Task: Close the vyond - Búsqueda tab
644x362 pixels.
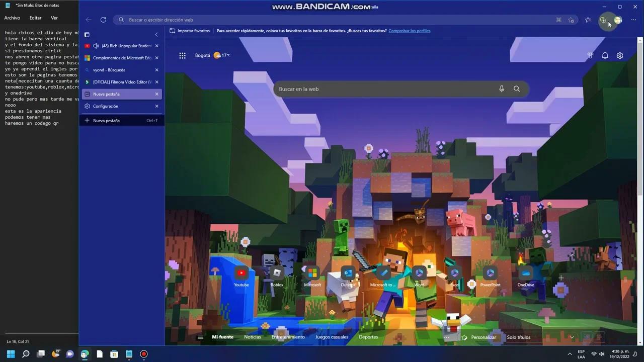Action: click(x=157, y=70)
